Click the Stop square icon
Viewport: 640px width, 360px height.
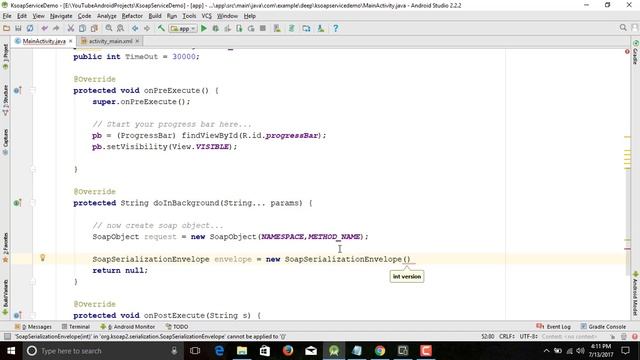point(263,28)
